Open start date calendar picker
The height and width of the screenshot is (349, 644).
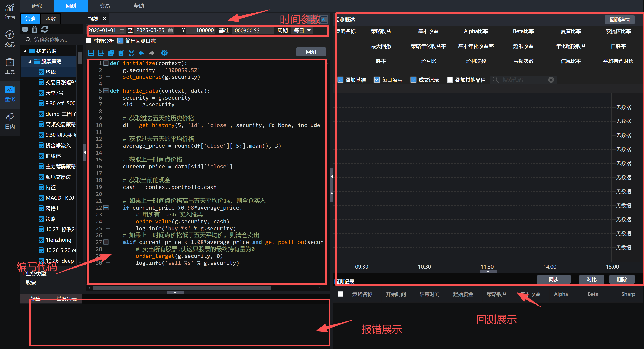[x=122, y=30]
